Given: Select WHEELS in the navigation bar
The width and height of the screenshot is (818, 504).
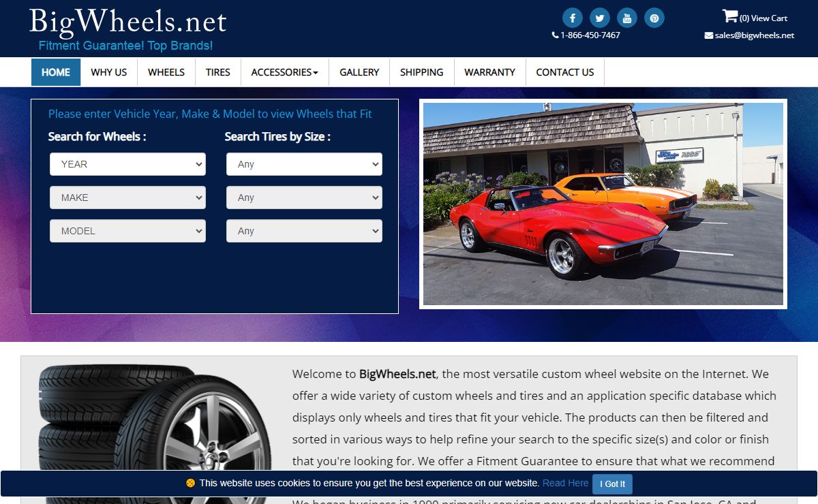Looking at the screenshot, I should point(166,72).
